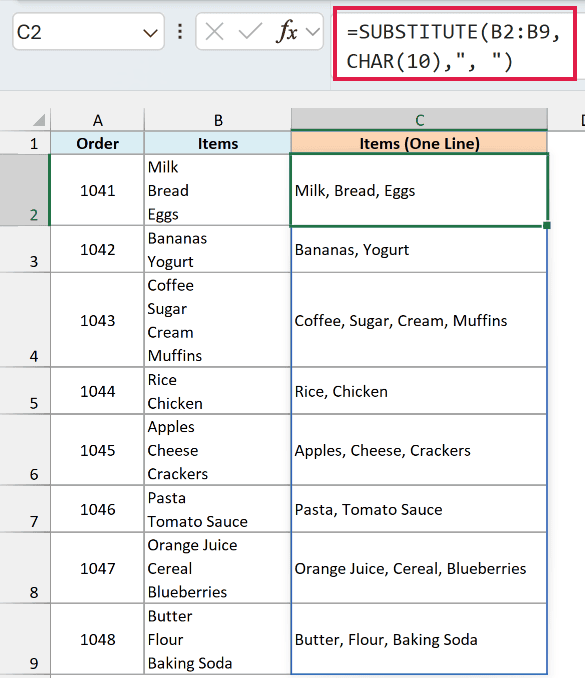
Task: Select cell with order 1042
Action: [97, 249]
